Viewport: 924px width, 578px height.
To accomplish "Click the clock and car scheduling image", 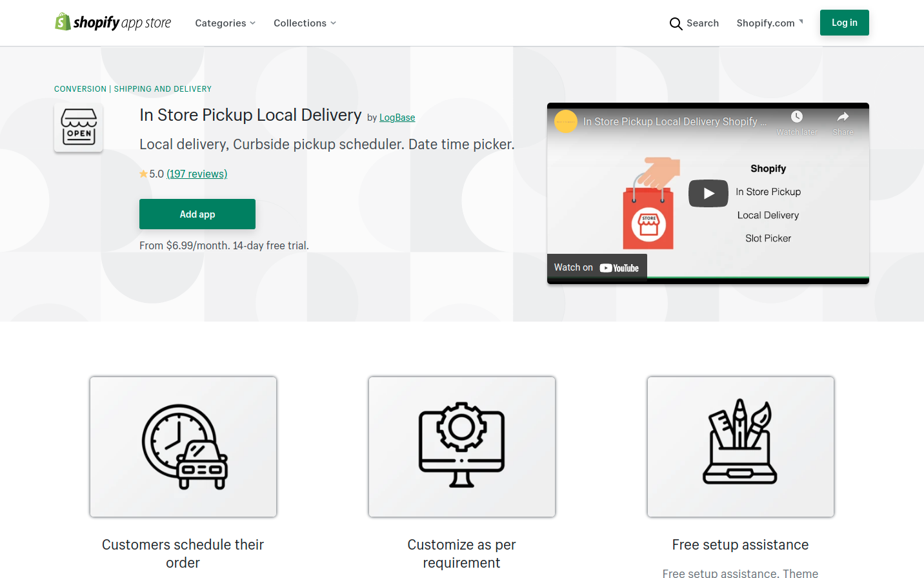I will [183, 447].
